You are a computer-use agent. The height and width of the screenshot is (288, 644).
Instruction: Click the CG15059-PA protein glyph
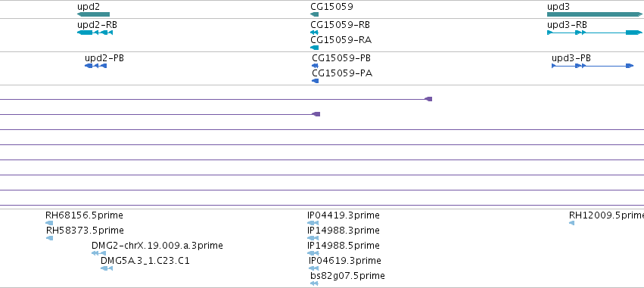(x=315, y=81)
